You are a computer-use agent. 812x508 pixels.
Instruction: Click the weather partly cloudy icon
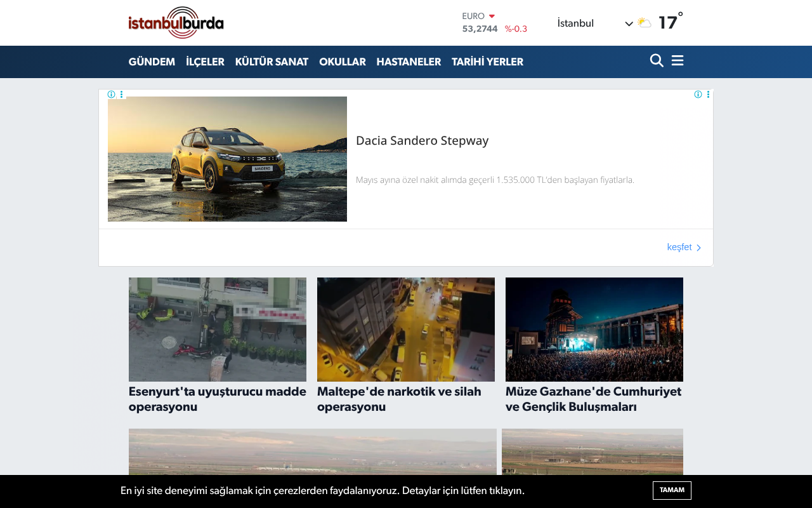[x=644, y=23]
